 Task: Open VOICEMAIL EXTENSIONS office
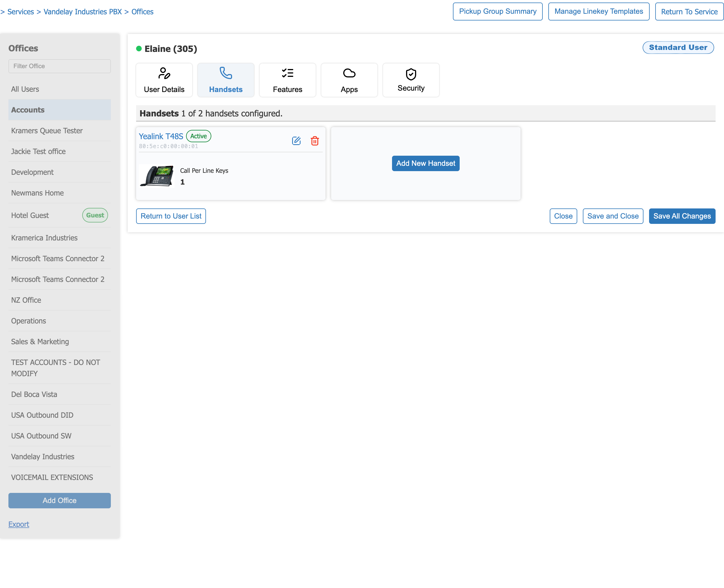pos(59,477)
